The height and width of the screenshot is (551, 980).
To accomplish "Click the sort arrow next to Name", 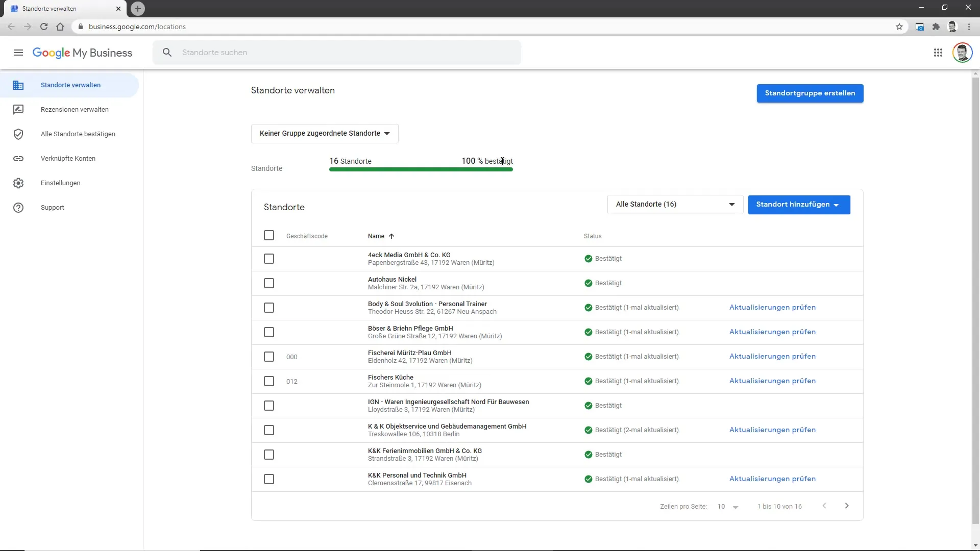I will click(x=391, y=236).
